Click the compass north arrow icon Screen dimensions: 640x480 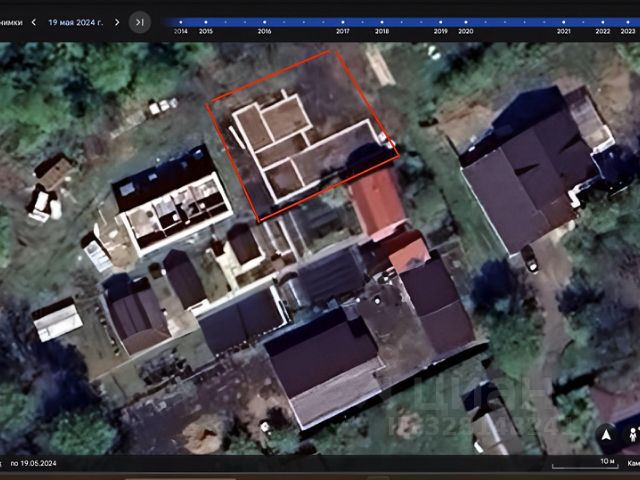(606, 435)
